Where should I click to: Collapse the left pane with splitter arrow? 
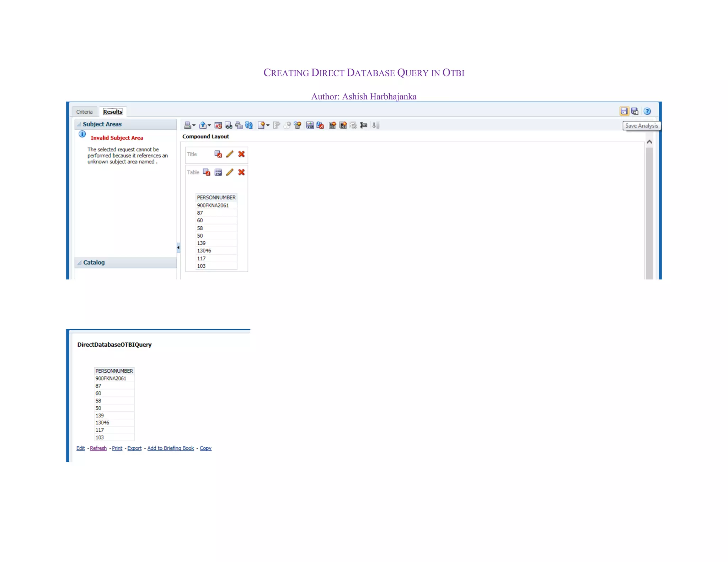(178, 247)
